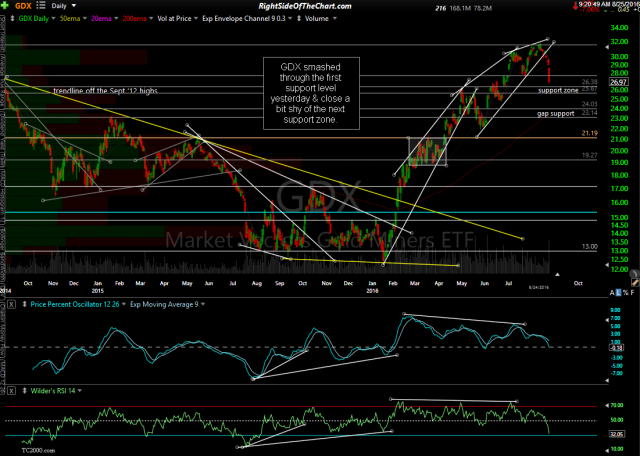Click the red down arrow price change icon

point(576,7)
